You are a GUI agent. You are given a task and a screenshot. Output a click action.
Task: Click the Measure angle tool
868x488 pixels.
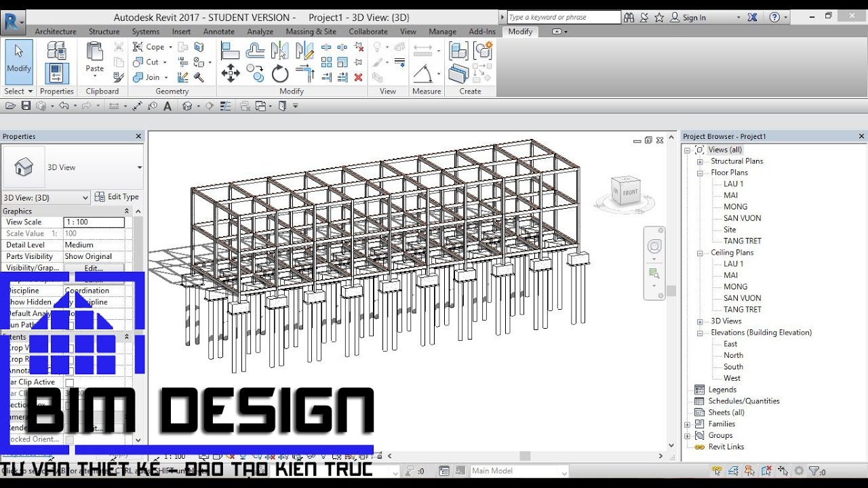423,73
